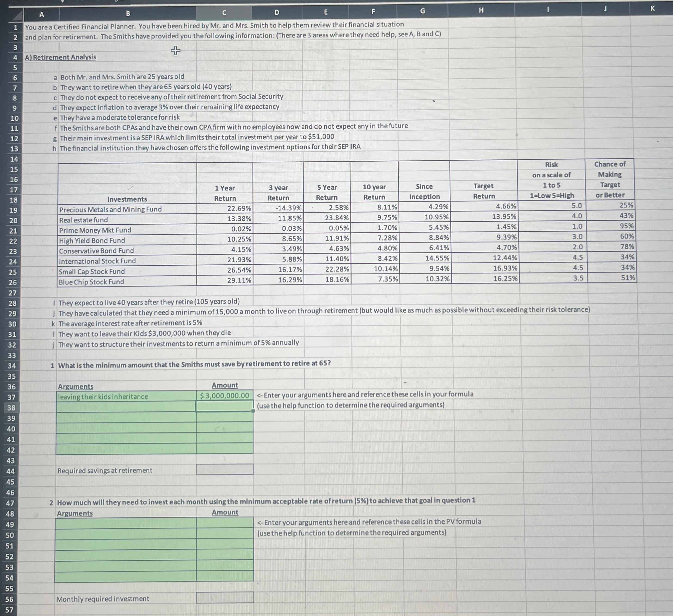673x616 pixels.
Task: Click column H header
Action: (481, 10)
